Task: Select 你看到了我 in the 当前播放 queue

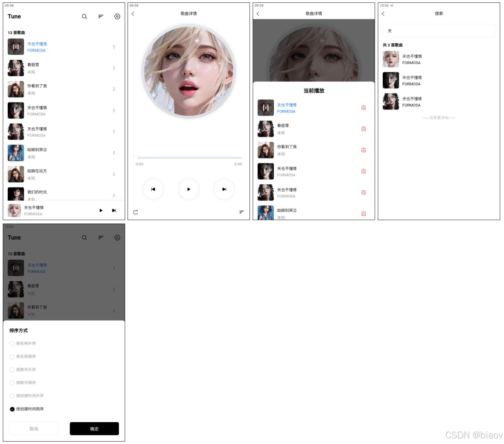Action: 314,150
